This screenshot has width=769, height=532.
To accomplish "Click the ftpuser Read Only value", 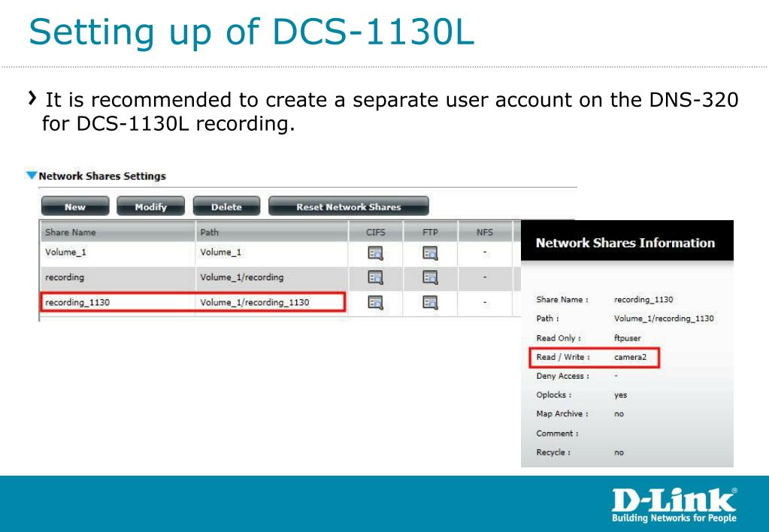I will tap(627, 338).
